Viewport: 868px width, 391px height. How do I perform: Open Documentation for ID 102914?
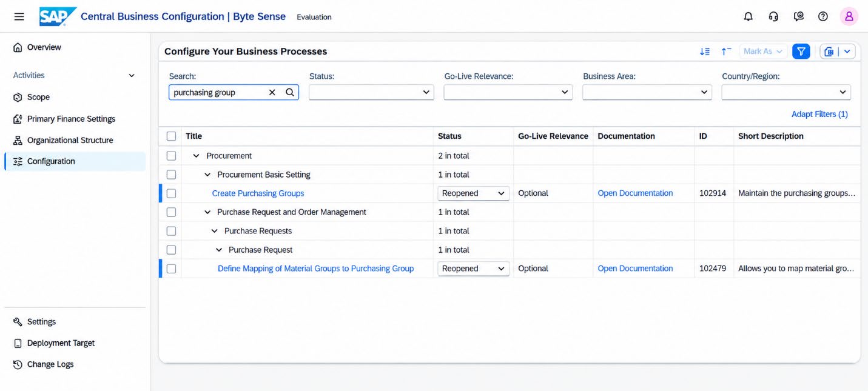[x=635, y=193]
